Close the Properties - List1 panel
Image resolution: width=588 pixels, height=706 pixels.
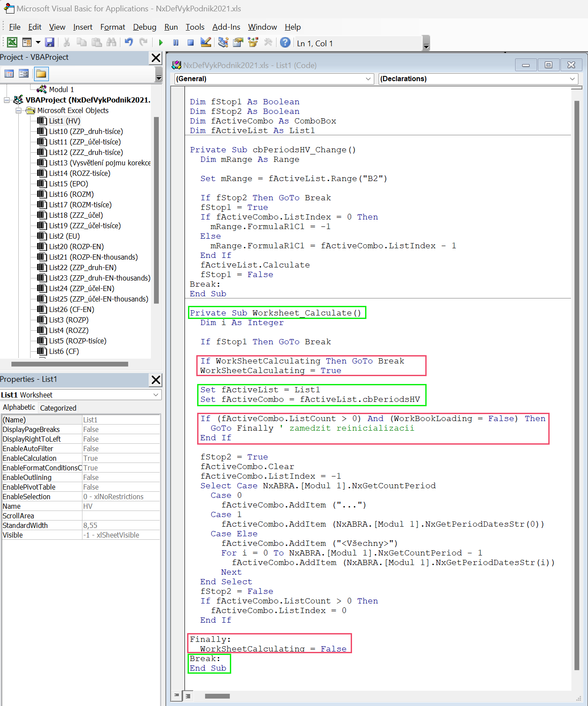[x=156, y=380]
